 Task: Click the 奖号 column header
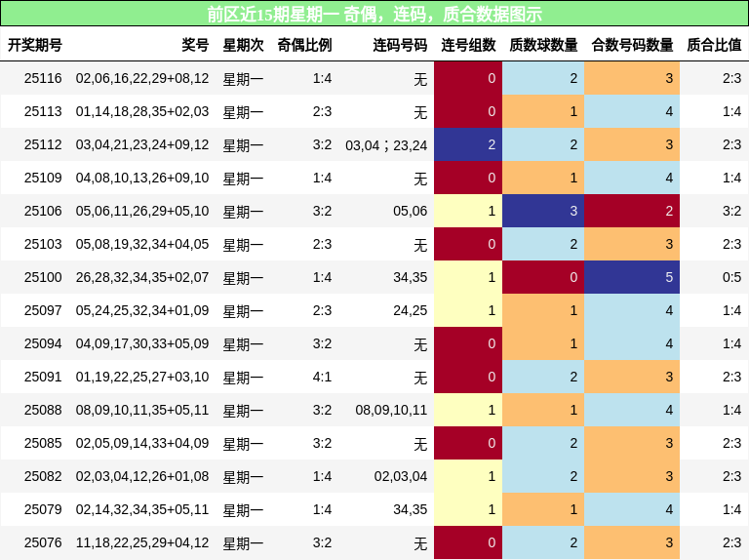(x=195, y=45)
